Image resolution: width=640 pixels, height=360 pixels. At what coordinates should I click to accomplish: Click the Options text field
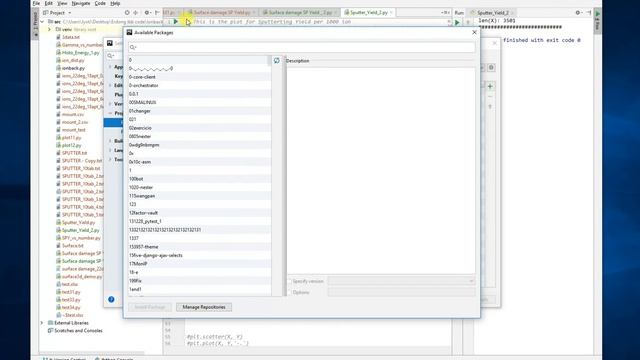[x=401, y=292]
